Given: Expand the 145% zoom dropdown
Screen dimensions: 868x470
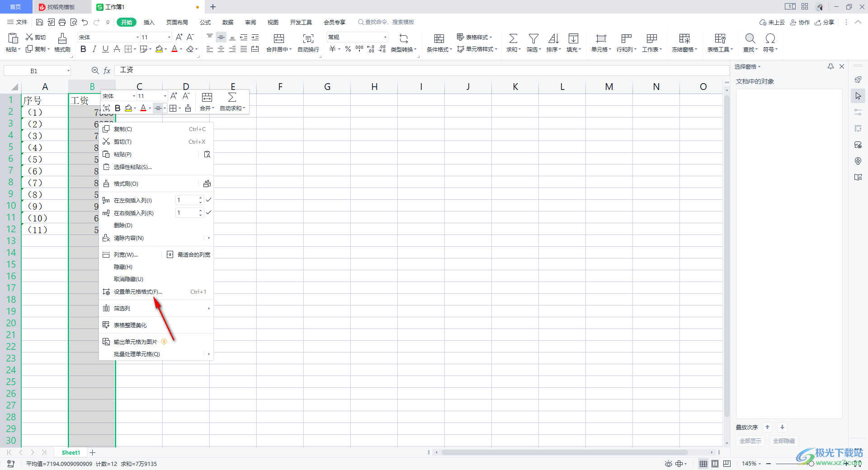Looking at the screenshot, I should (759, 464).
